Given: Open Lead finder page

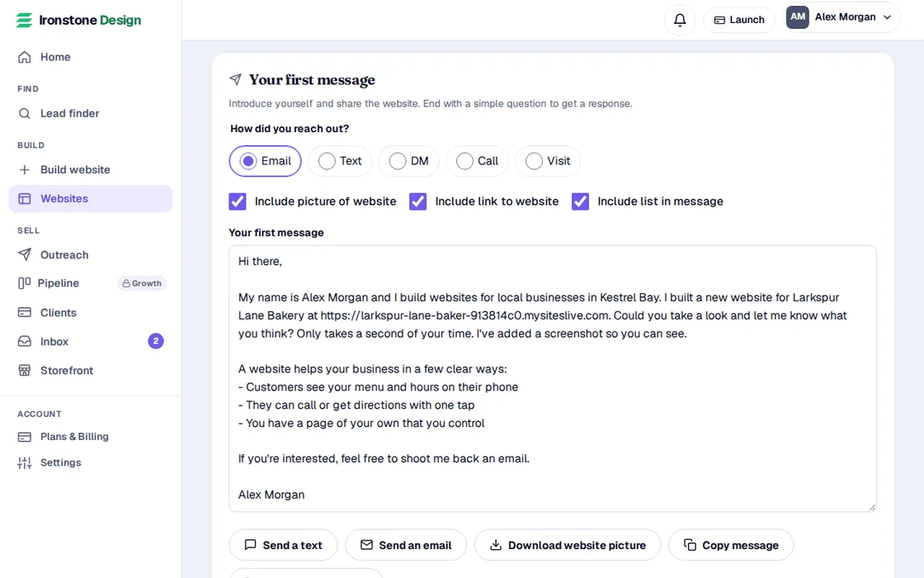Looking at the screenshot, I should click(x=91, y=113).
